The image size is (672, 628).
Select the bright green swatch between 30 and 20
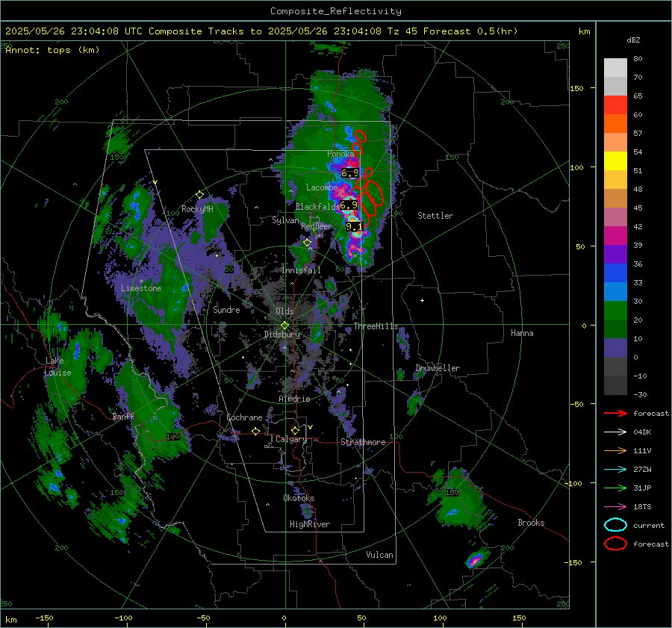tap(615, 311)
